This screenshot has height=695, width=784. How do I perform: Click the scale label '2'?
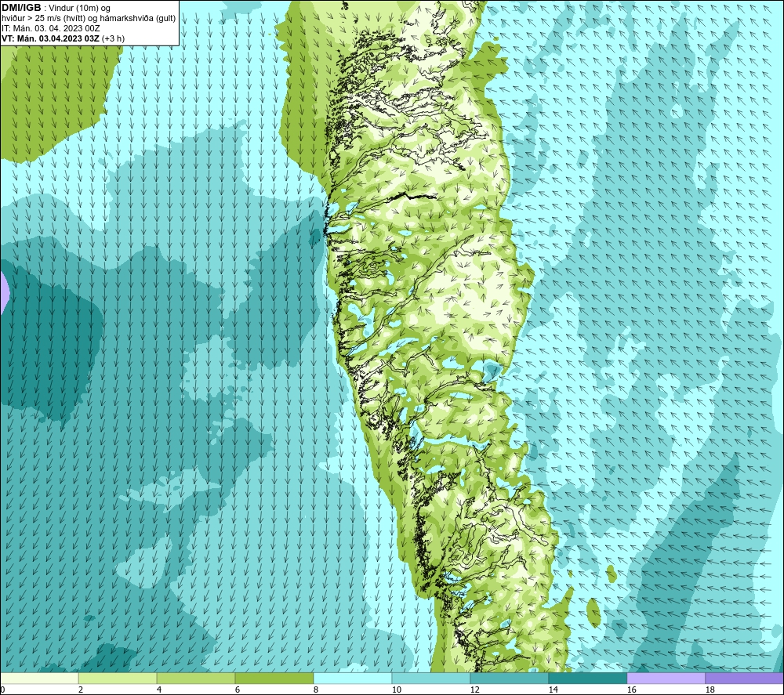[x=81, y=690]
